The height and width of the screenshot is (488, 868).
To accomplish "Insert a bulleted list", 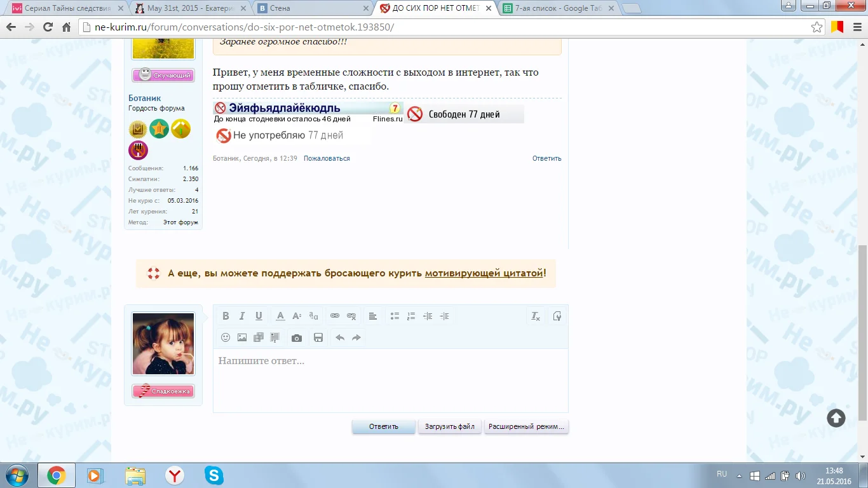I will [x=395, y=316].
